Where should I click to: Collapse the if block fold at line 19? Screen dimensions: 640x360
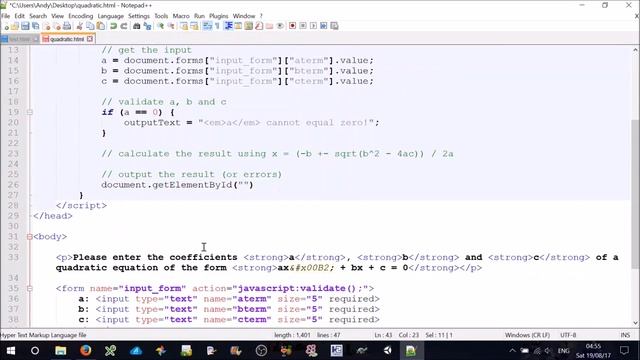point(29,112)
